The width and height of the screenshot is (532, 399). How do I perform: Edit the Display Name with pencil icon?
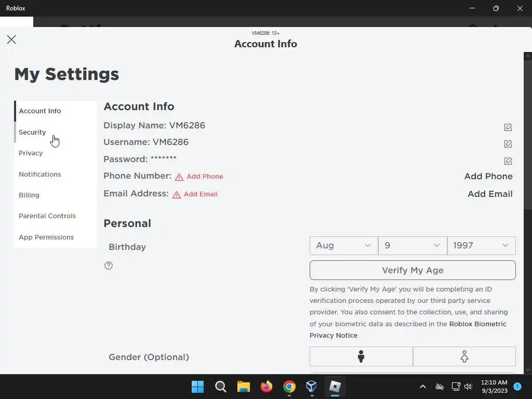coord(508,127)
